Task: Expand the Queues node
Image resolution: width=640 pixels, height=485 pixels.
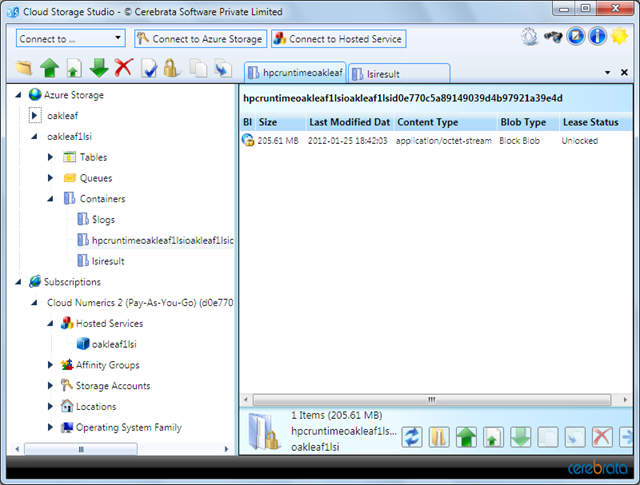Action: pyautogui.click(x=50, y=178)
